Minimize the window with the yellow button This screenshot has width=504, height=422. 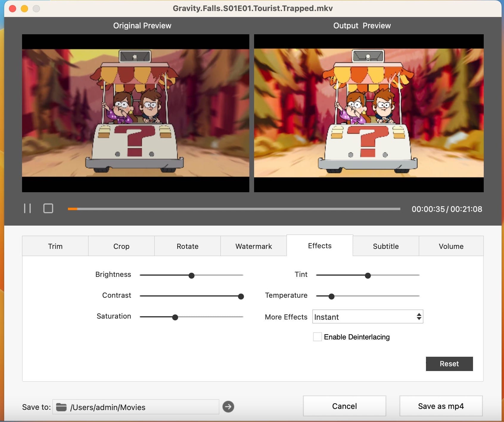tap(24, 9)
